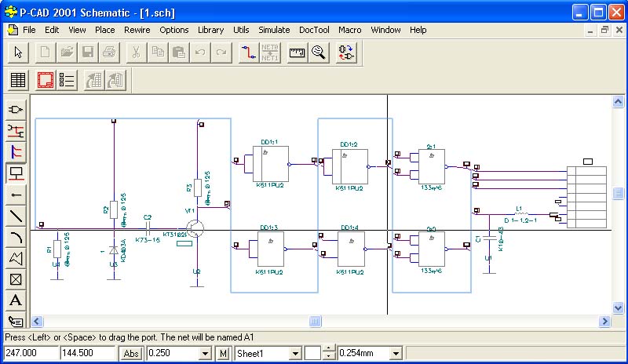
Task: Copy the selected objects
Action: [x=158, y=53]
